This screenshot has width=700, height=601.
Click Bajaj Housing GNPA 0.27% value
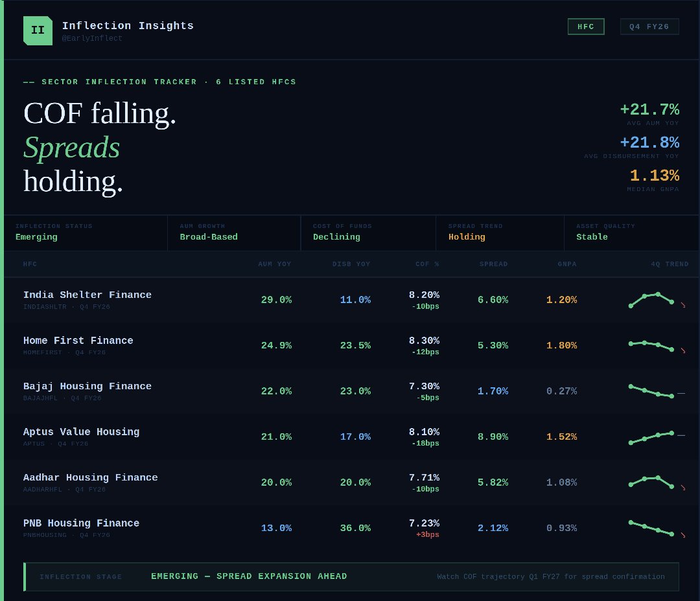coord(561,391)
